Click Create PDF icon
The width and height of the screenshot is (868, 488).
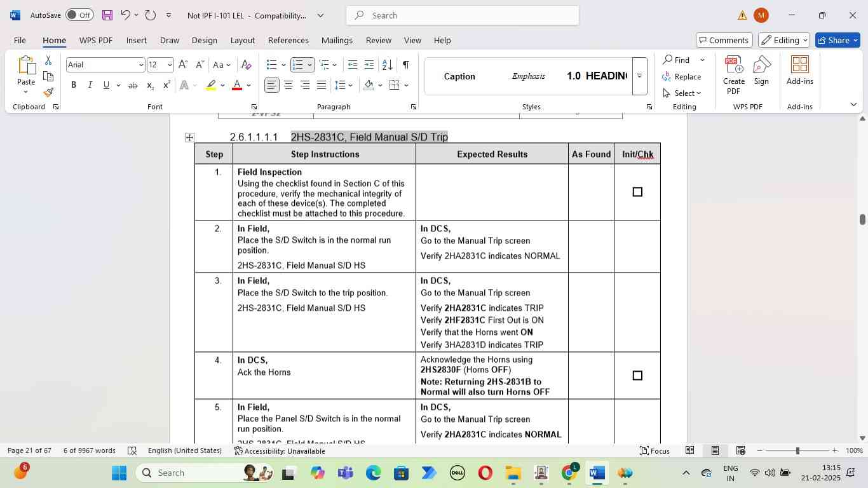point(734,75)
